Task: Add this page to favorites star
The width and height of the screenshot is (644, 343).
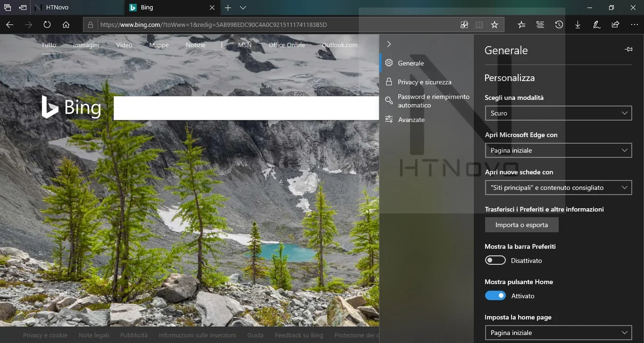Action: pyautogui.click(x=495, y=25)
